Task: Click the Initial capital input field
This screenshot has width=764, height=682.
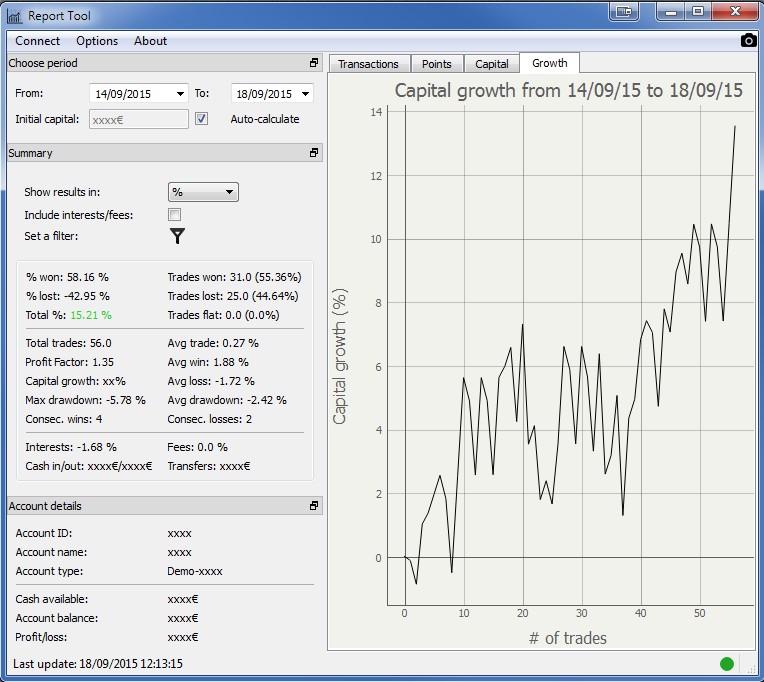Action: pyautogui.click(x=139, y=119)
